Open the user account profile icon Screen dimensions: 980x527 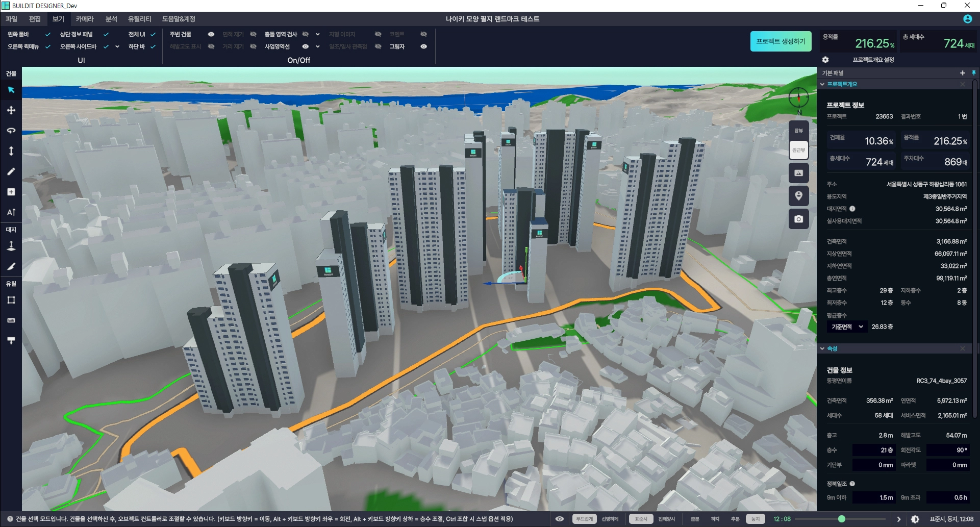[x=967, y=19]
